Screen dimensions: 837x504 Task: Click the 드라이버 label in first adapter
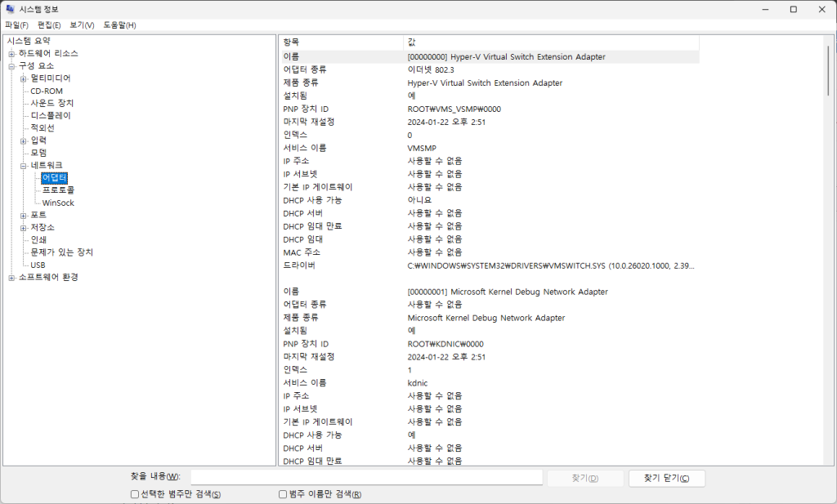pos(299,265)
